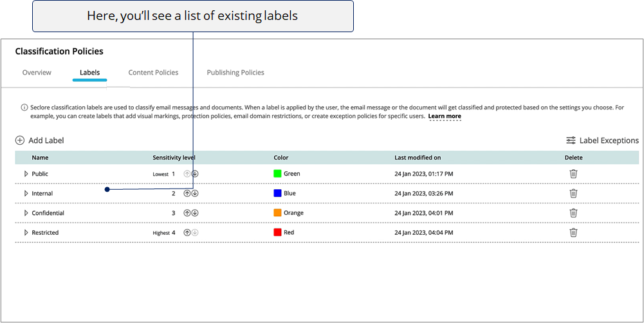
Task: Lower the Confidential label's sensitivity with the down arrow
Action: point(195,213)
